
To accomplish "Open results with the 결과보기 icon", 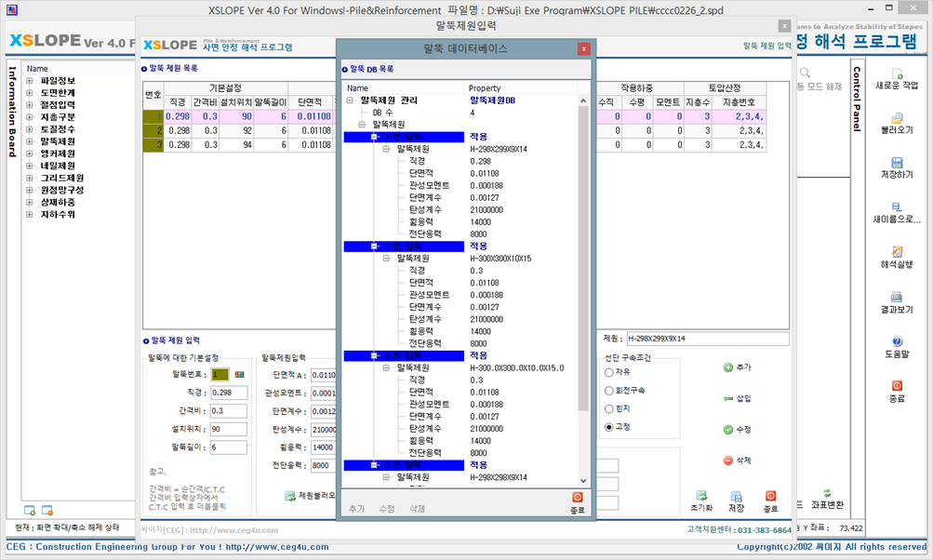I will tap(897, 297).
